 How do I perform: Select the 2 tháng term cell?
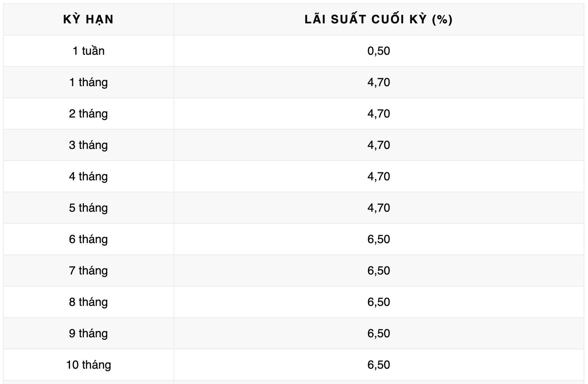click(x=88, y=114)
